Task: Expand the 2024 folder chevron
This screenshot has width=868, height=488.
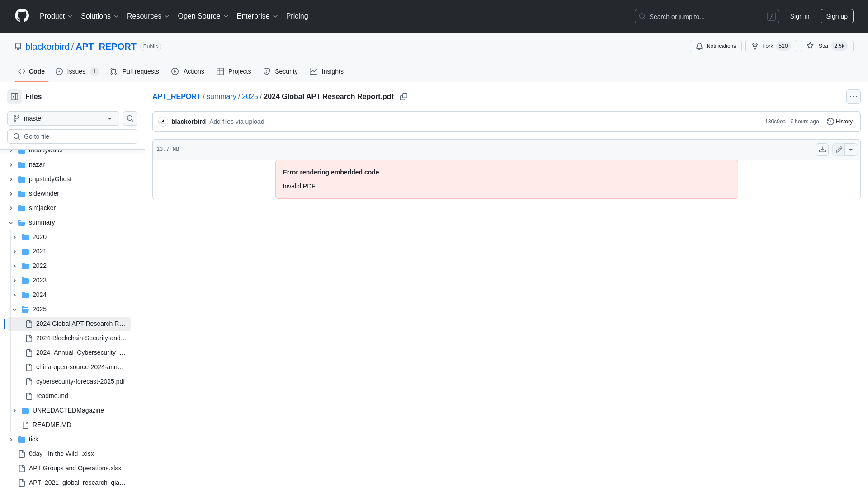Action: (14, 295)
